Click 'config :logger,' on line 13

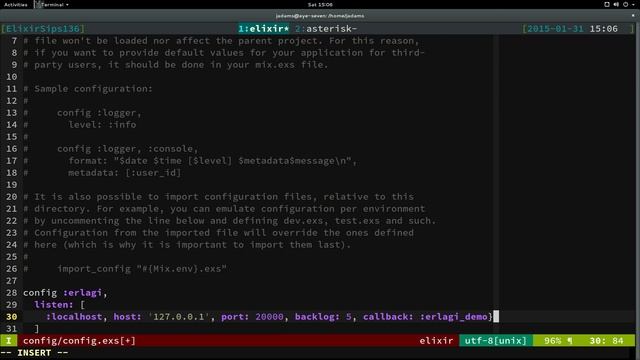click(x=99, y=113)
